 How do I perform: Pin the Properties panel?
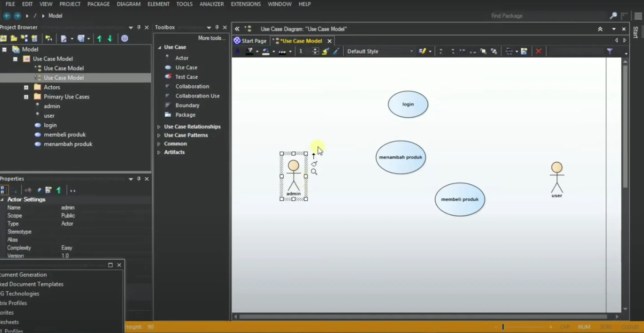point(138,179)
